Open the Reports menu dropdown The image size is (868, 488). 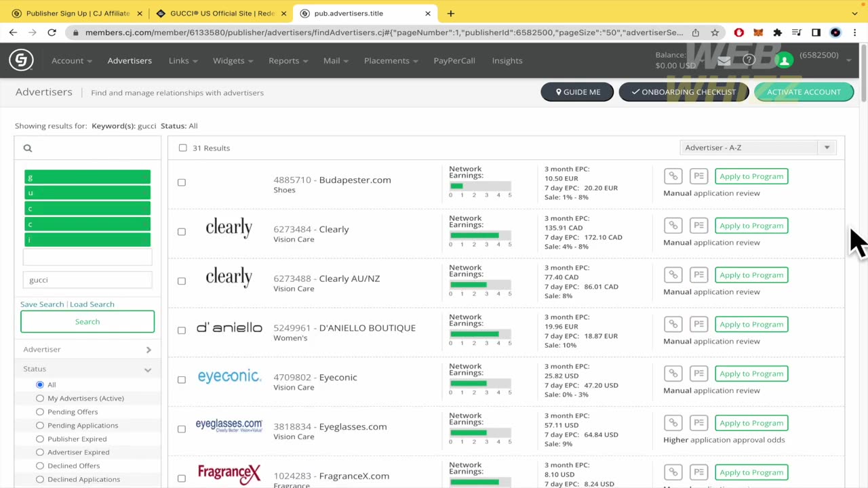click(288, 60)
